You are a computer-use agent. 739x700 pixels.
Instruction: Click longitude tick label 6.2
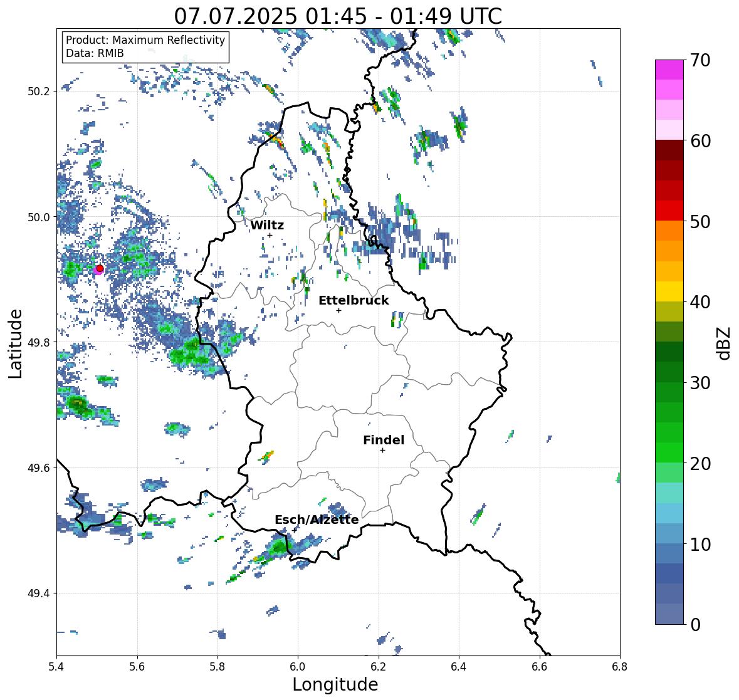coord(379,667)
